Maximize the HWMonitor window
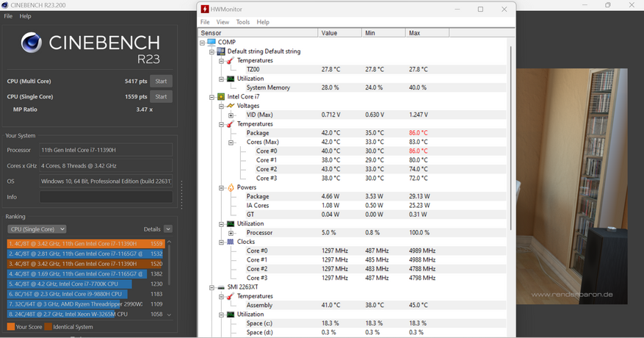The width and height of the screenshot is (644, 338). click(x=480, y=9)
